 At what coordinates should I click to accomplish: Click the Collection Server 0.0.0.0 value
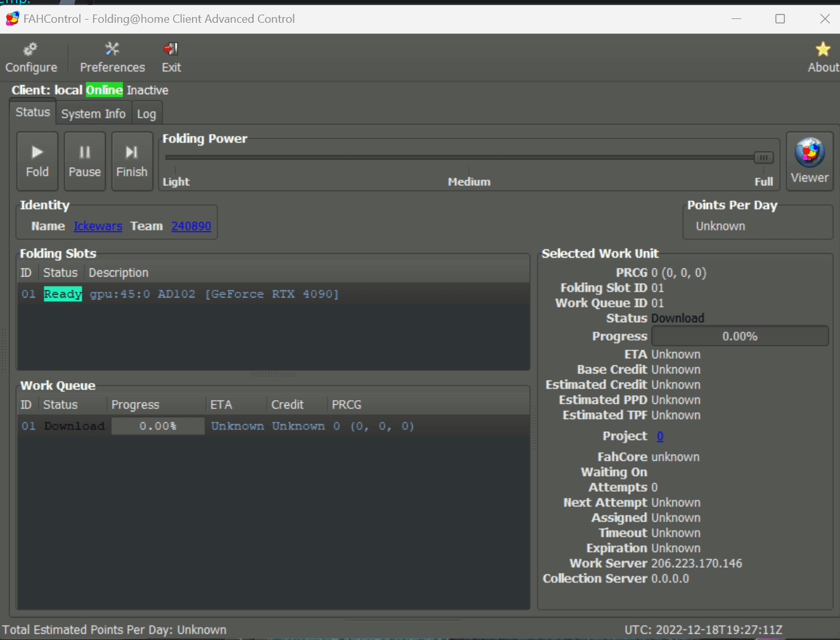click(670, 579)
